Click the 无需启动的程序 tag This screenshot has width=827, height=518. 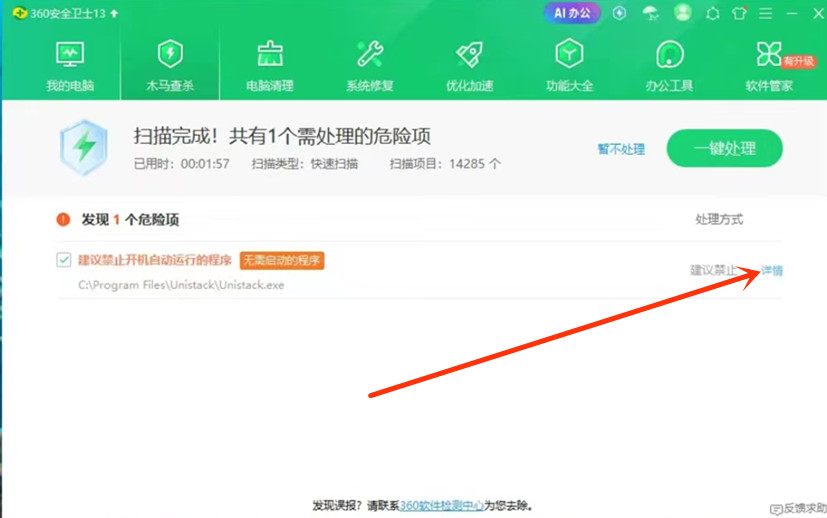pos(282,261)
